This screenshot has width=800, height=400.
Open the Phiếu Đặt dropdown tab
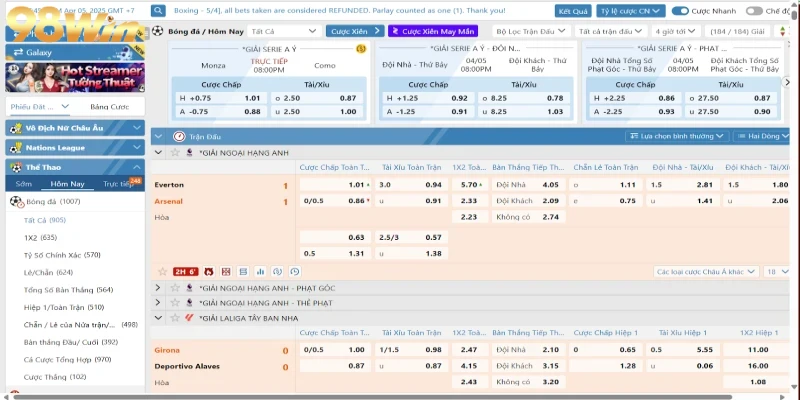click(40, 107)
